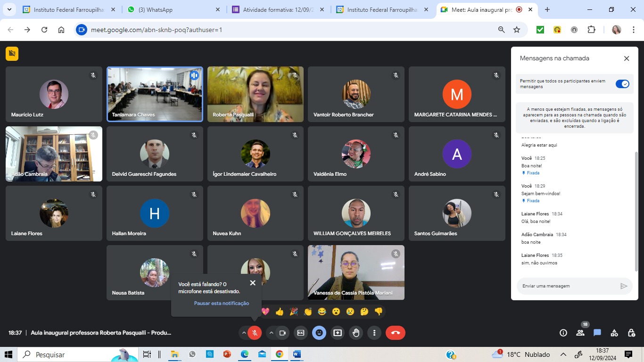644x362 pixels.
Task: Raise your hand in the meeting
Action: pos(356,333)
